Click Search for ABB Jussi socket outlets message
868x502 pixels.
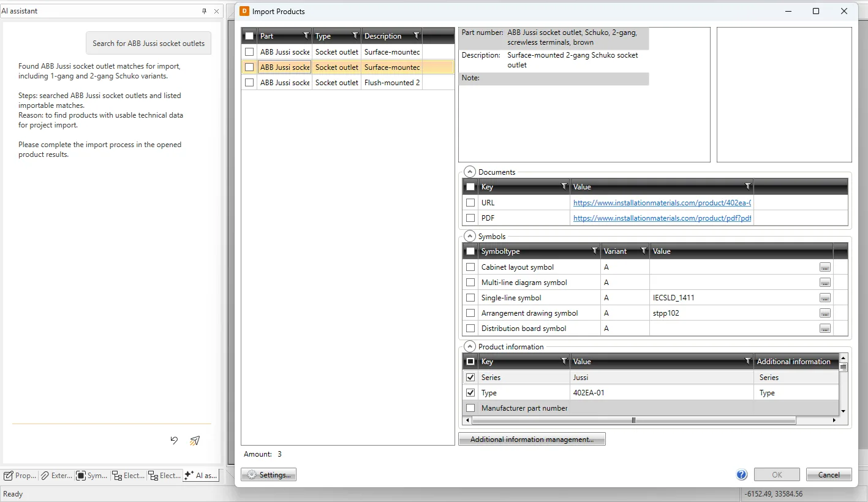coord(149,44)
